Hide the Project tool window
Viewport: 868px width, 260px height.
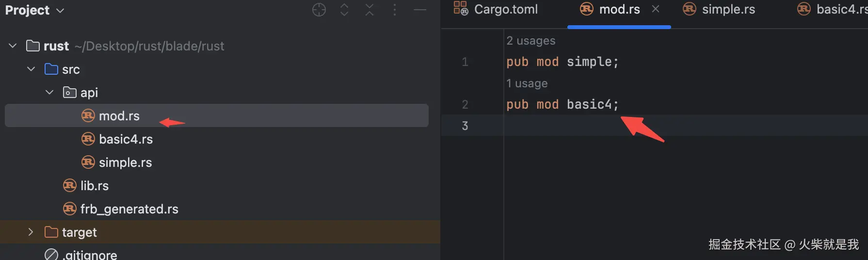point(420,10)
